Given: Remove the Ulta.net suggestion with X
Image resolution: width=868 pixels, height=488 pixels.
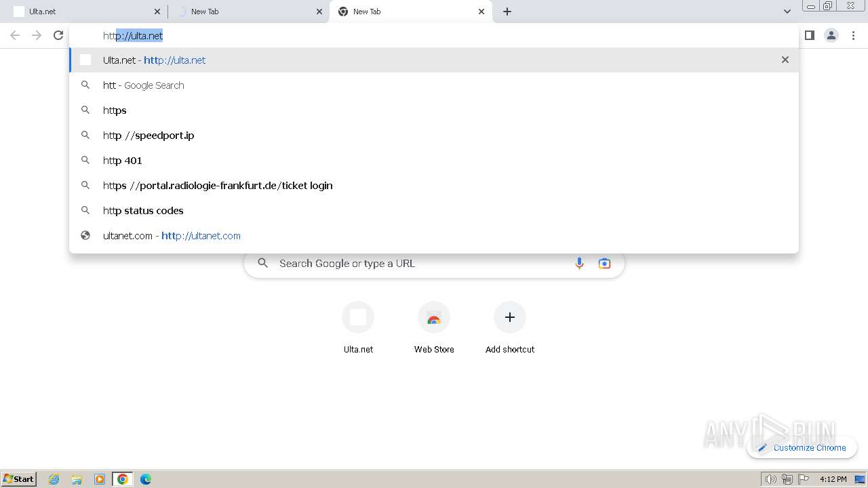Looking at the screenshot, I should pyautogui.click(x=785, y=60).
